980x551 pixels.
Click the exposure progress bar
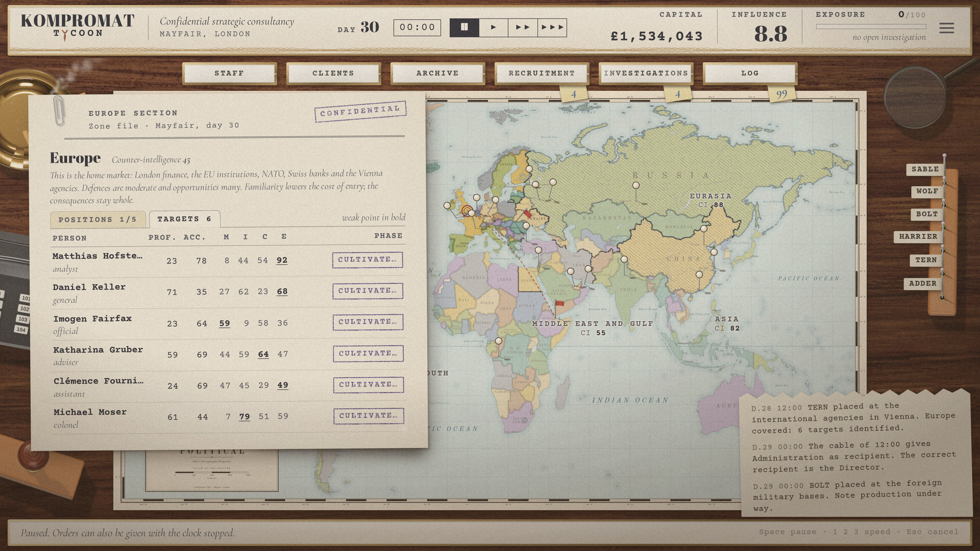[x=871, y=27]
